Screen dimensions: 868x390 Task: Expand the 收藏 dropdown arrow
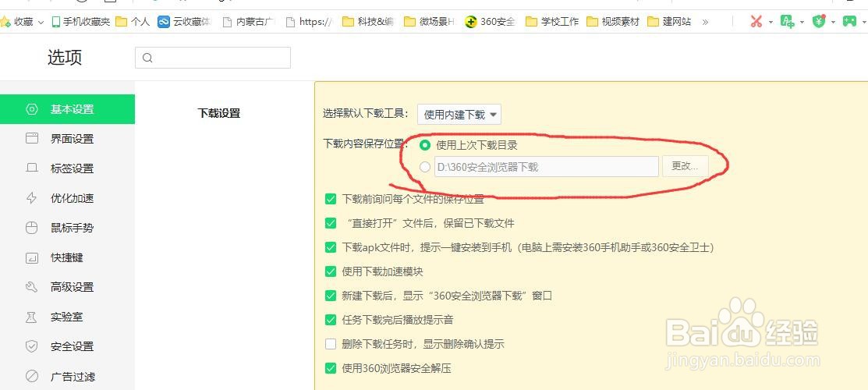[41, 22]
